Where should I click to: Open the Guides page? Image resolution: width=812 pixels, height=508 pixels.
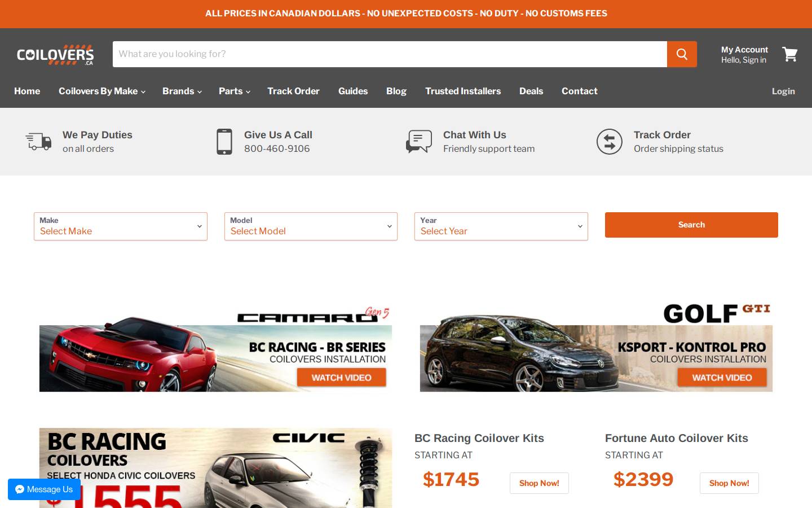pos(353,91)
